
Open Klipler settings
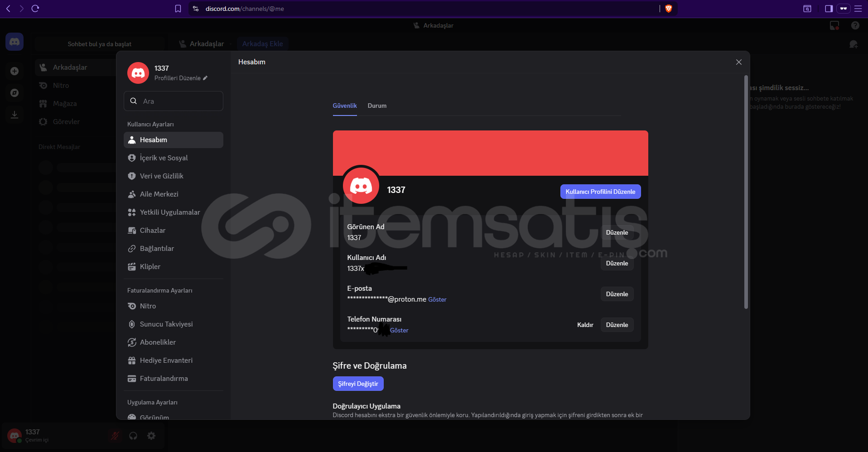(174, 267)
